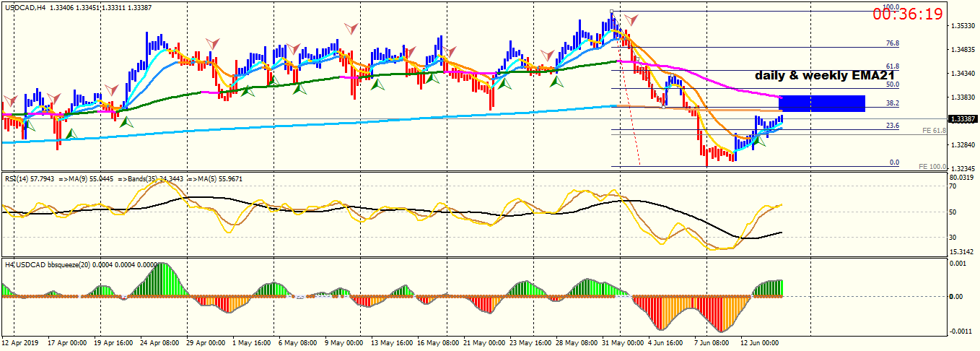Click the 31 May 00:00 time label

pyautogui.click(x=621, y=342)
